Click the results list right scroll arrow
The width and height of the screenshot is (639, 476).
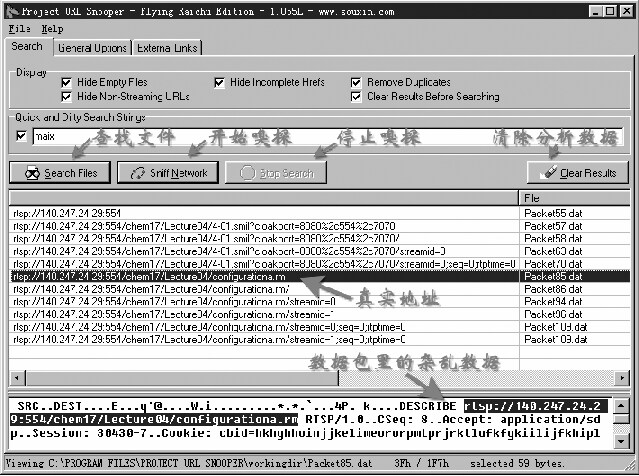pyautogui.click(x=622, y=378)
